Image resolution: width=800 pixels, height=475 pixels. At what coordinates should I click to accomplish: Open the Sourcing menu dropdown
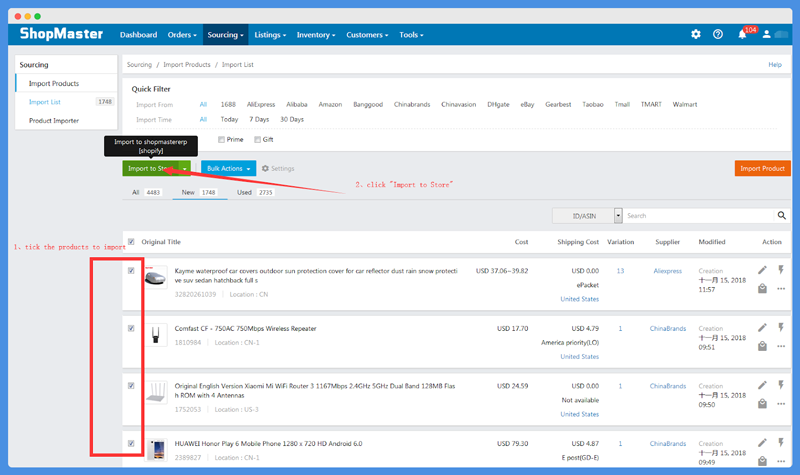pyautogui.click(x=226, y=35)
